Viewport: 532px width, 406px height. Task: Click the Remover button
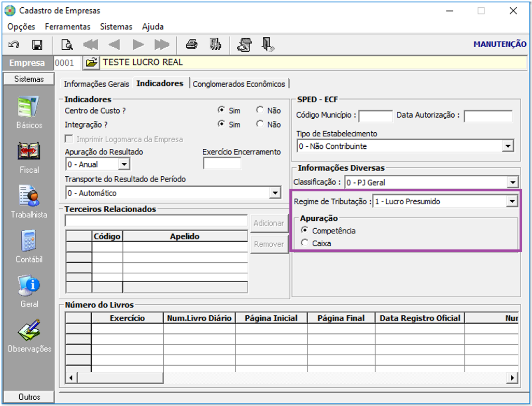(x=269, y=244)
